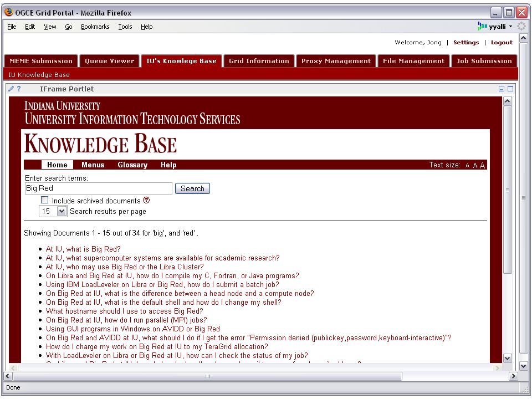
Task: Open TeraGrid allocation charge link
Action: (x=157, y=346)
